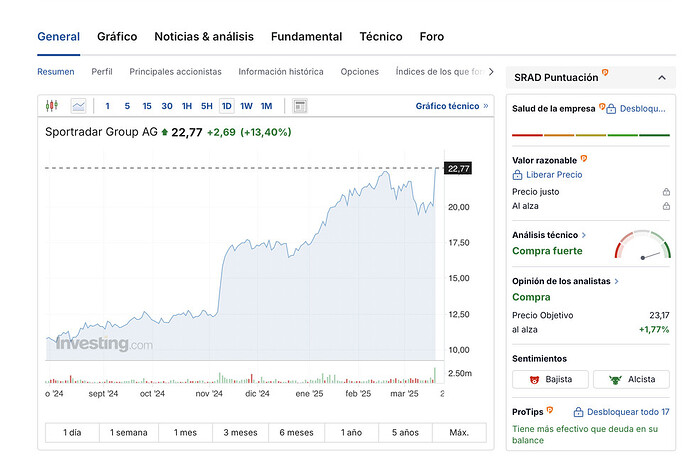Image resolution: width=690 pixels, height=470 pixels.
Task: Switch to the Gráfico tab
Action: click(117, 37)
